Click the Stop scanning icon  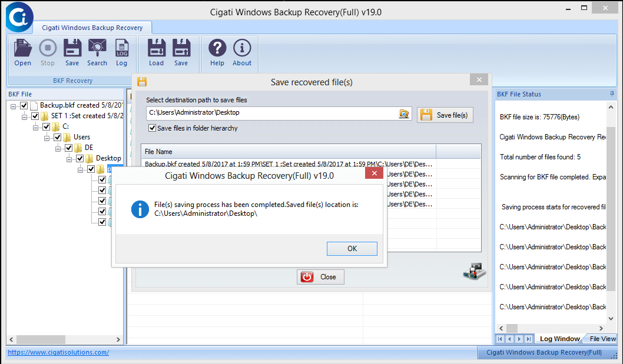tap(48, 52)
